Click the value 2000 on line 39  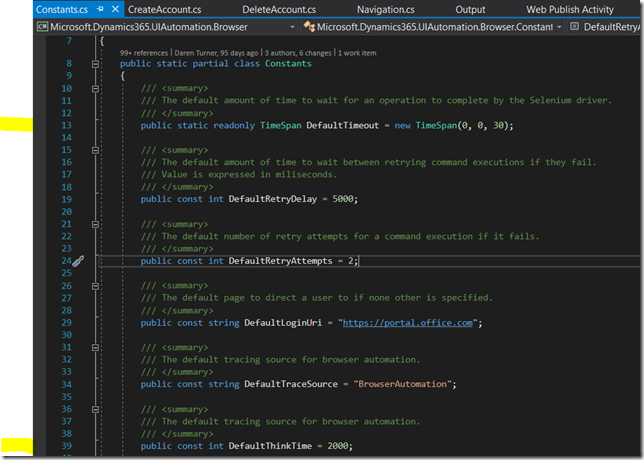338,446
